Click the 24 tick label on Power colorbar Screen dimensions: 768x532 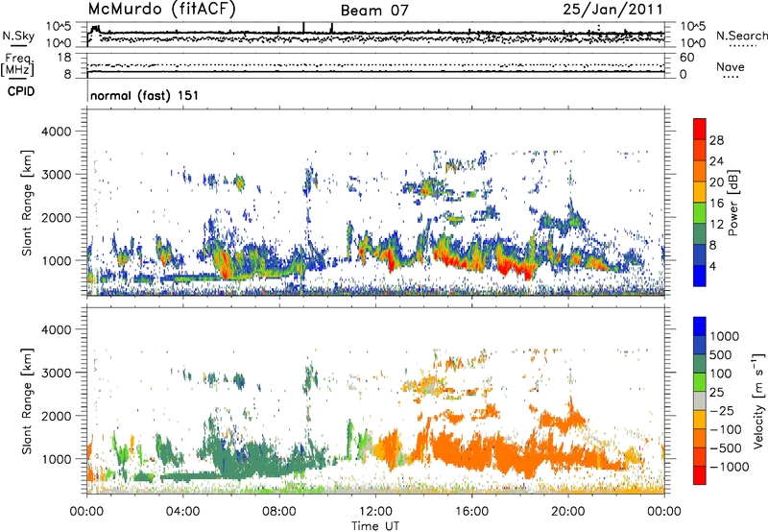point(716,161)
